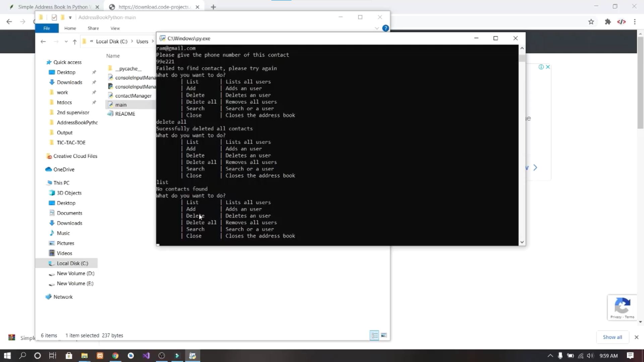Click the up-arrow navigation icon in Explorer
Viewport: 644px width, 362px height.
74,42
